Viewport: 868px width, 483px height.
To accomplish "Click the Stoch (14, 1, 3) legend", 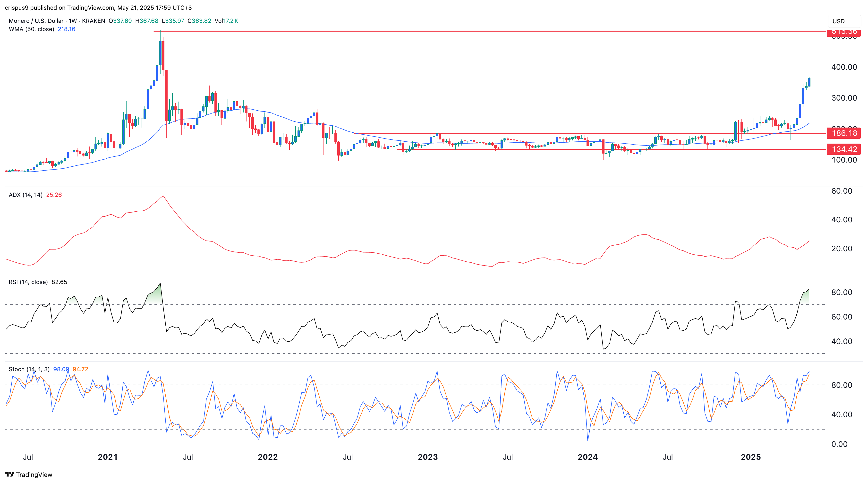I will click(29, 369).
